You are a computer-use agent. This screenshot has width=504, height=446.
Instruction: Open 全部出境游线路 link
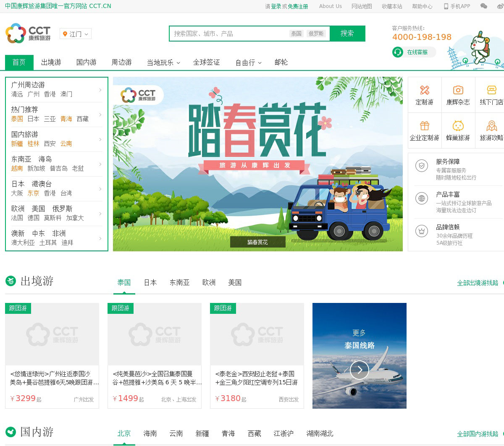(x=478, y=283)
